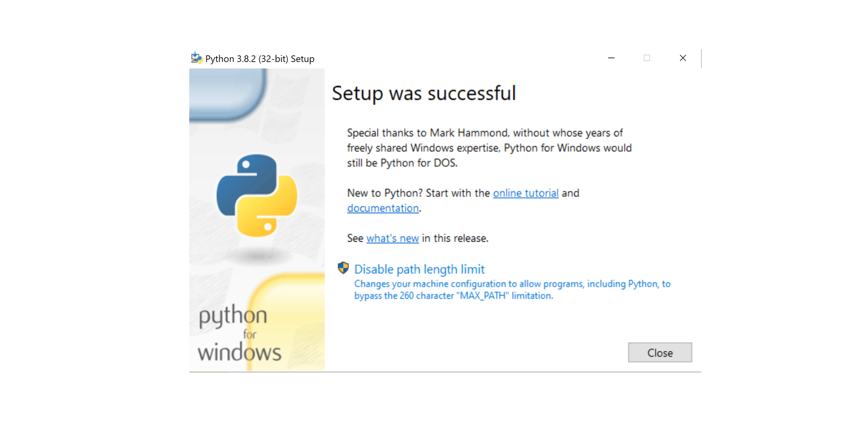The image size is (868, 443).
Task: Click Disable path length limit heading
Action: point(419,269)
